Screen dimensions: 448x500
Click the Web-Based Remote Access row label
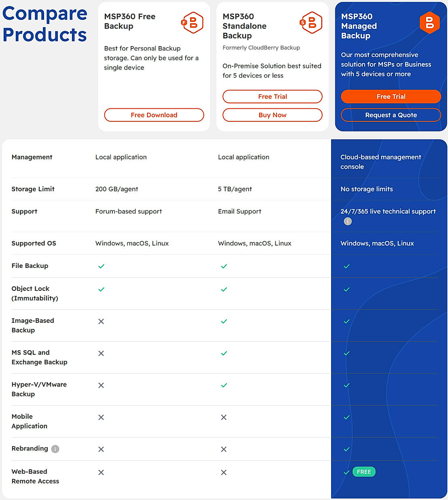(35, 476)
